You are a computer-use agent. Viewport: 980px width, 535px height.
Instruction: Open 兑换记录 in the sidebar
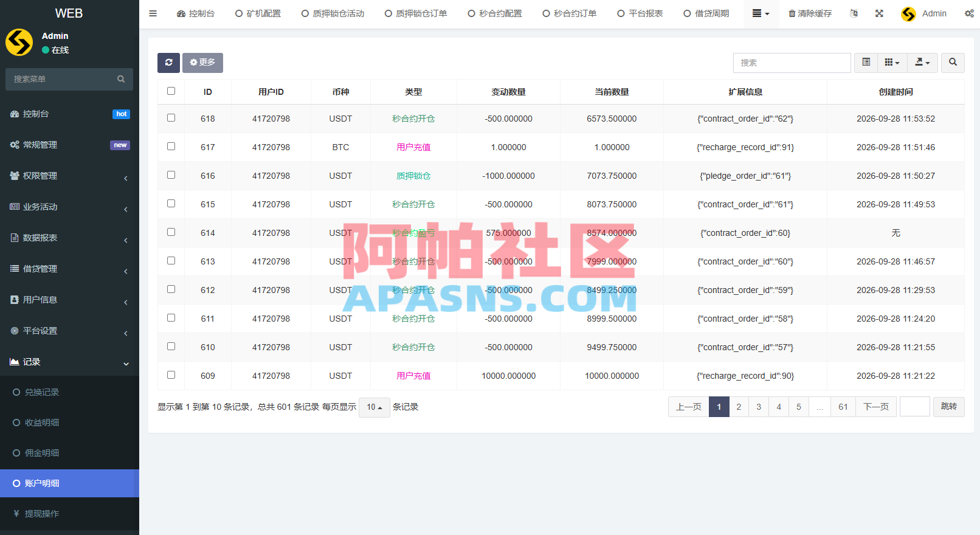69,392
